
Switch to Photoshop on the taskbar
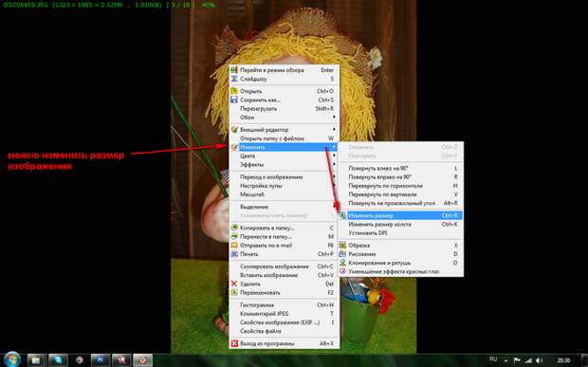[101, 360]
